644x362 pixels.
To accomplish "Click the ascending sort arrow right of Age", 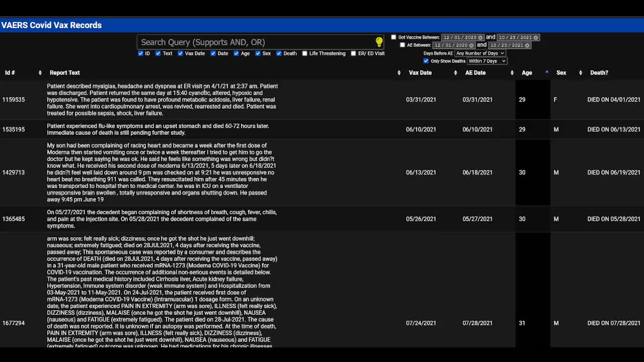I will 547,72.
